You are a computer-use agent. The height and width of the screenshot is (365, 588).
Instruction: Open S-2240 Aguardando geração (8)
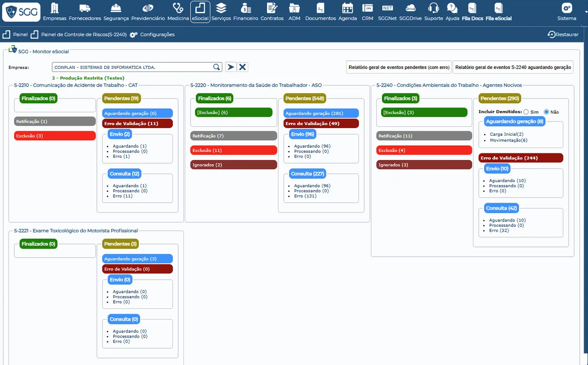click(515, 121)
